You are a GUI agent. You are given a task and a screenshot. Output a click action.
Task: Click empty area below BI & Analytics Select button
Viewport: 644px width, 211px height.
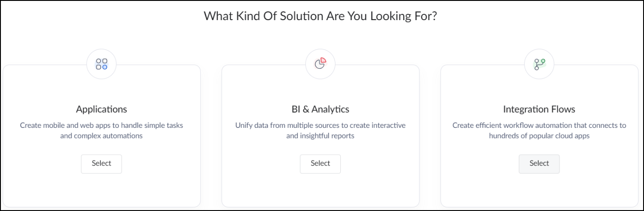320,190
